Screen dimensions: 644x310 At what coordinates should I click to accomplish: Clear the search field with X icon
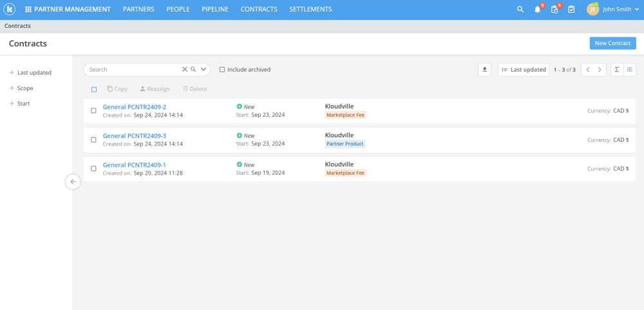[185, 70]
